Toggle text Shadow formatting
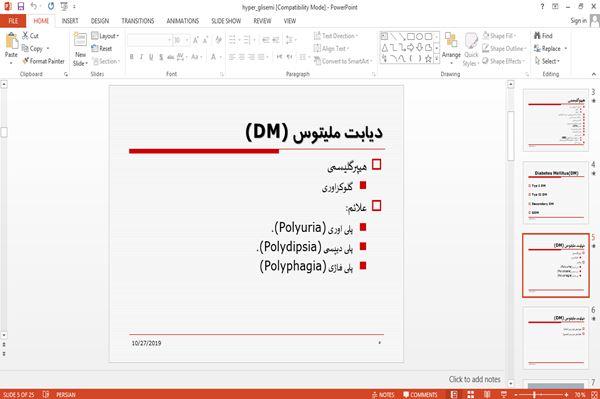 tap(161, 57)
